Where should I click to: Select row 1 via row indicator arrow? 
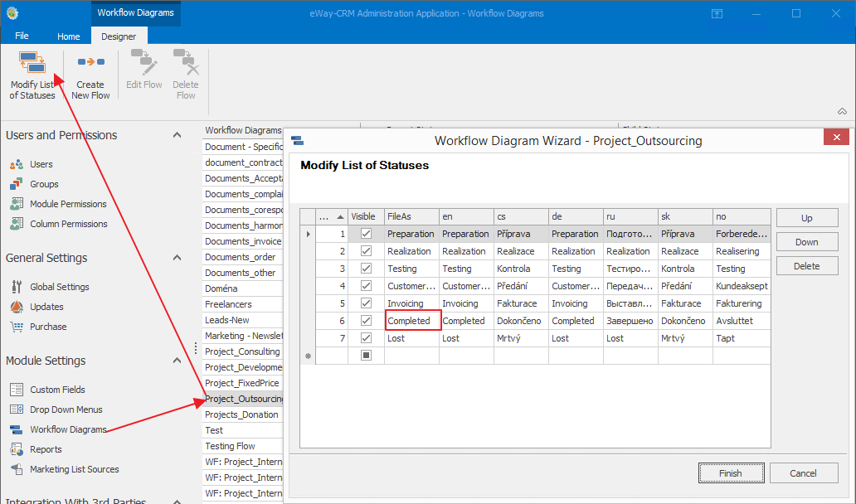[x=308, y=234]
